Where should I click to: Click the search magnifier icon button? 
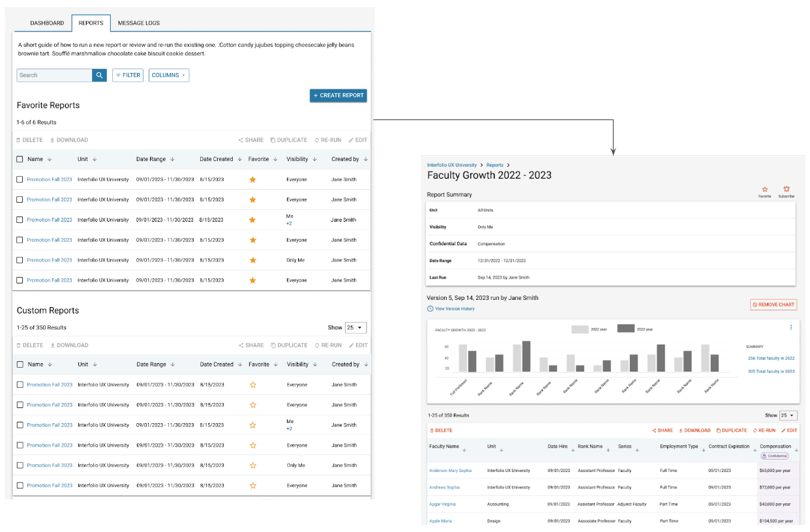99,75
